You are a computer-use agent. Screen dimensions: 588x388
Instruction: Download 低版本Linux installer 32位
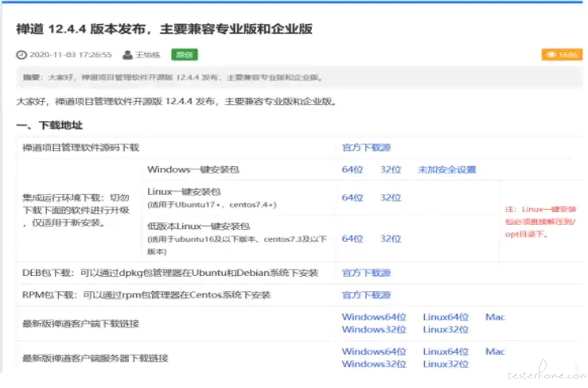pos(391,239)
